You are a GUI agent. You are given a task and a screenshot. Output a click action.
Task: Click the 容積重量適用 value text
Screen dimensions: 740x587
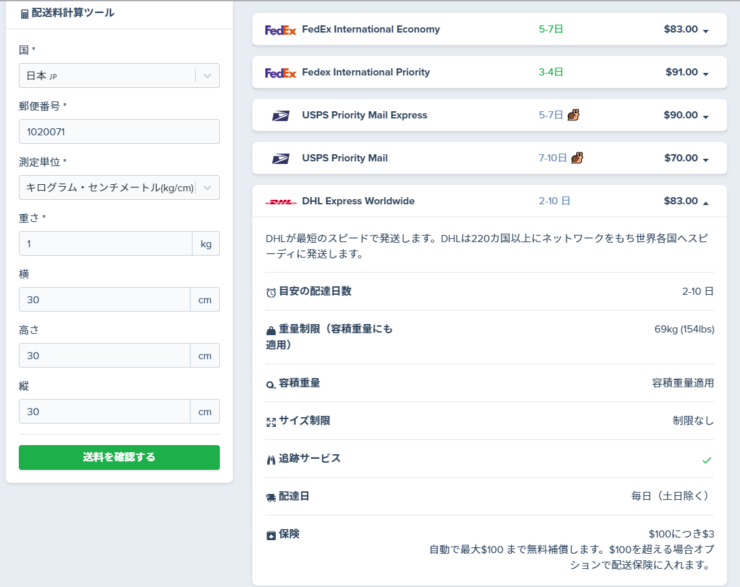[683, 383]
